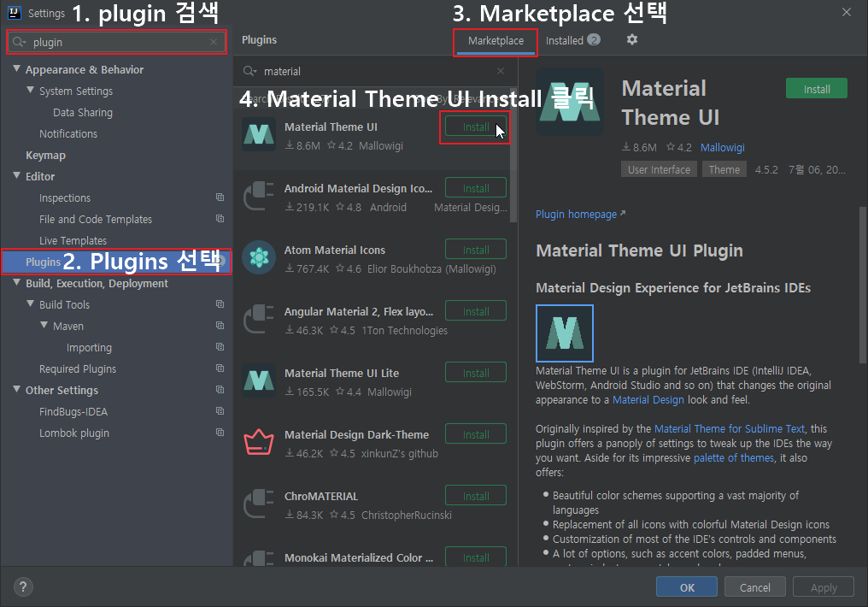
Task: Collapse Build, Execution, Deployment section
Action: pos(16,282)
